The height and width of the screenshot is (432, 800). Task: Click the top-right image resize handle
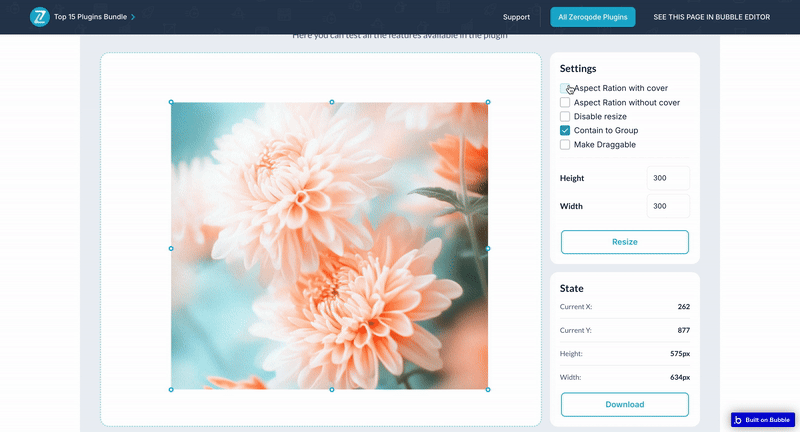click(488, 102)
